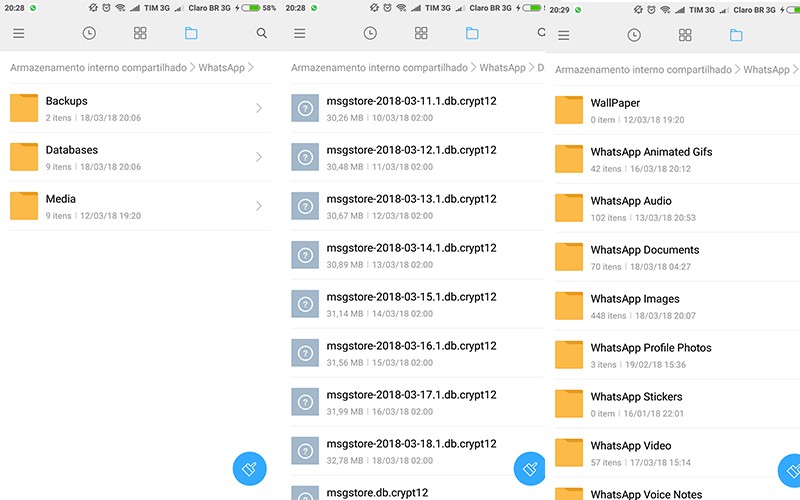Open the Media folder icon

pos(24,206)
